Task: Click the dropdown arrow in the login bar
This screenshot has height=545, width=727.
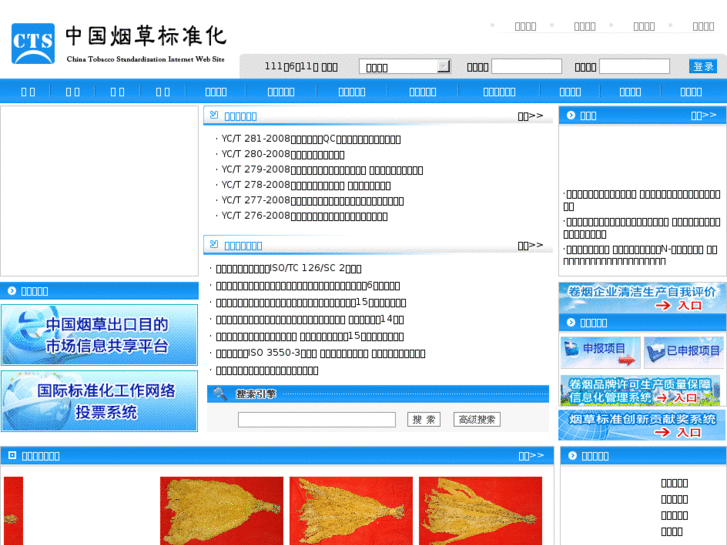Action: click(444, 66)
